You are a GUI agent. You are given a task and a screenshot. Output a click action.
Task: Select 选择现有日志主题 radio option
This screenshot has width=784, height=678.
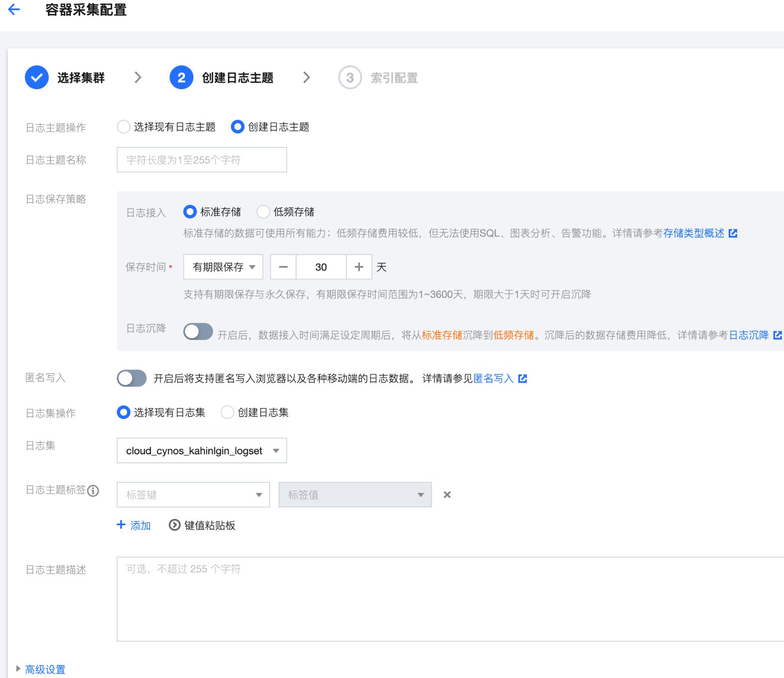[x=124, y=127]
